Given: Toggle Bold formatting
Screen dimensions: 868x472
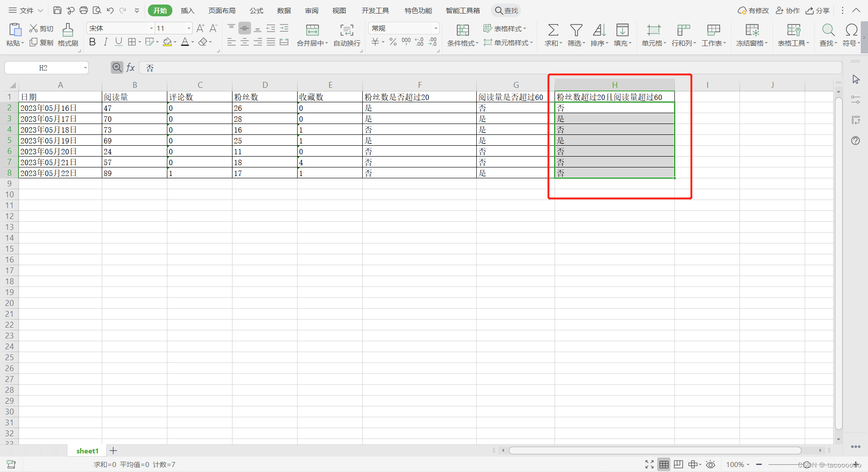Looking at the screenshot, I should [92, 42].
